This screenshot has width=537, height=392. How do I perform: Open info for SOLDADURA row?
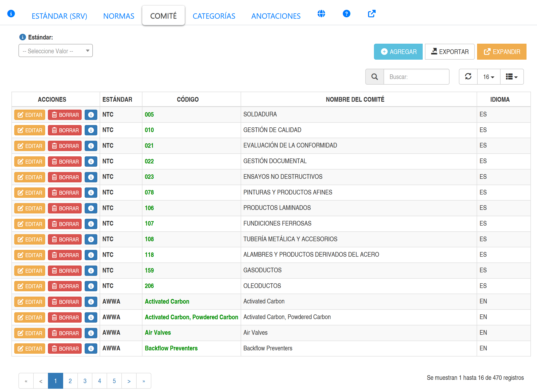[x=91, y=115]
